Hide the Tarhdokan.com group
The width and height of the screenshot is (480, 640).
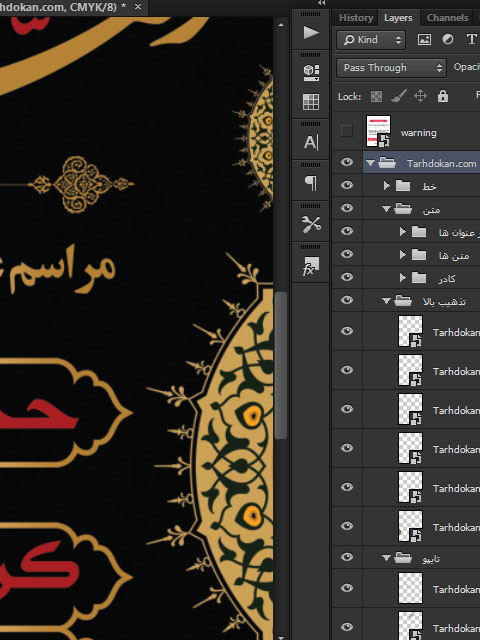pos(347,162)
